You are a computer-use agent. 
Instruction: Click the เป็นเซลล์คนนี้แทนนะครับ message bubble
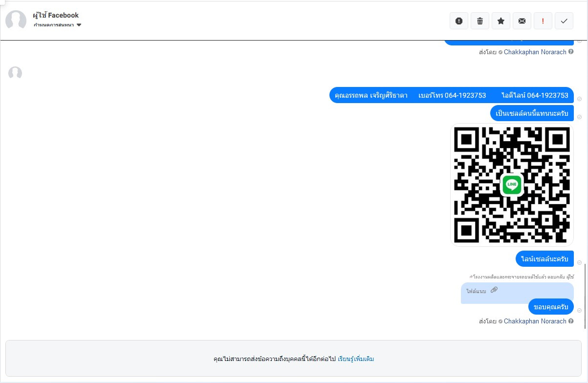point(532,113)
